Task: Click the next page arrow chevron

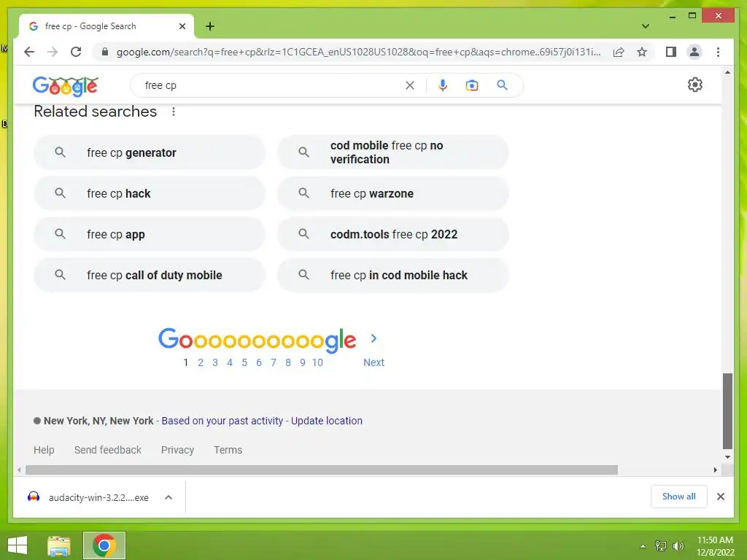Action: coord(374,338)
